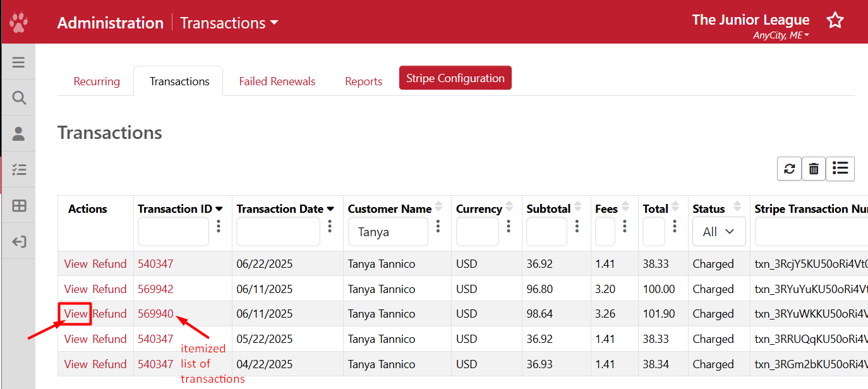
Task: Open Transaction Date filter options (three dots)
Action: pos(330,226)
